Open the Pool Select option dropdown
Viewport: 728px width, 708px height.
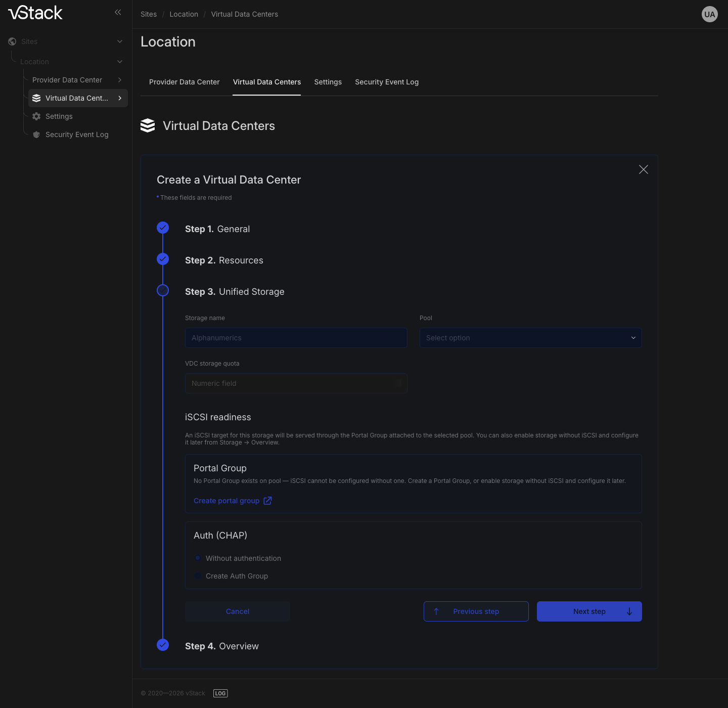530,338
